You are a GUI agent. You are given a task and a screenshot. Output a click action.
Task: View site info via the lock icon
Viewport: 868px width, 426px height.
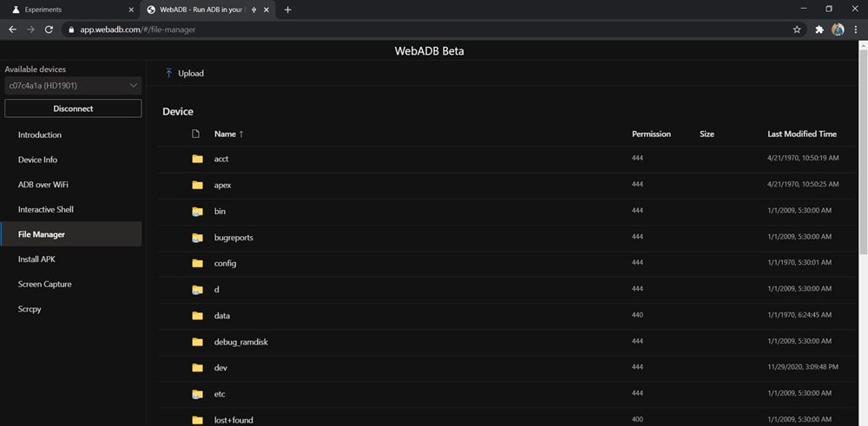click(71, 29)
